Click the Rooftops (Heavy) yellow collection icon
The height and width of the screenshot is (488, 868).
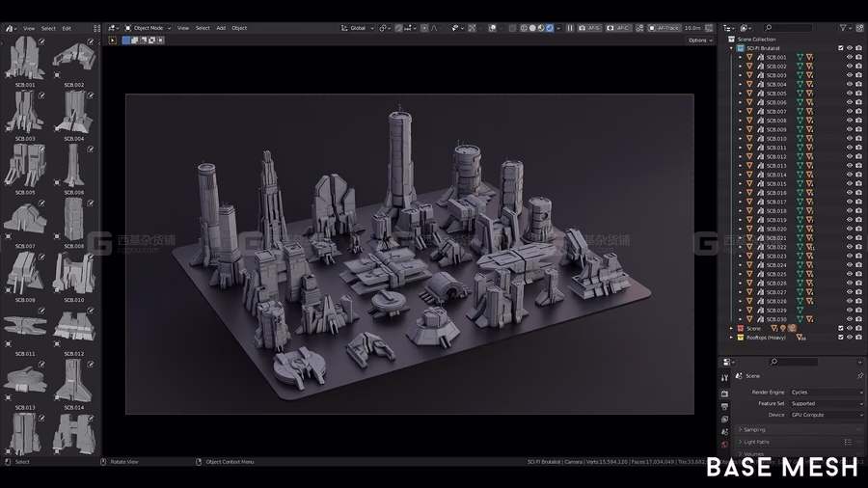[x=740, y=337]
